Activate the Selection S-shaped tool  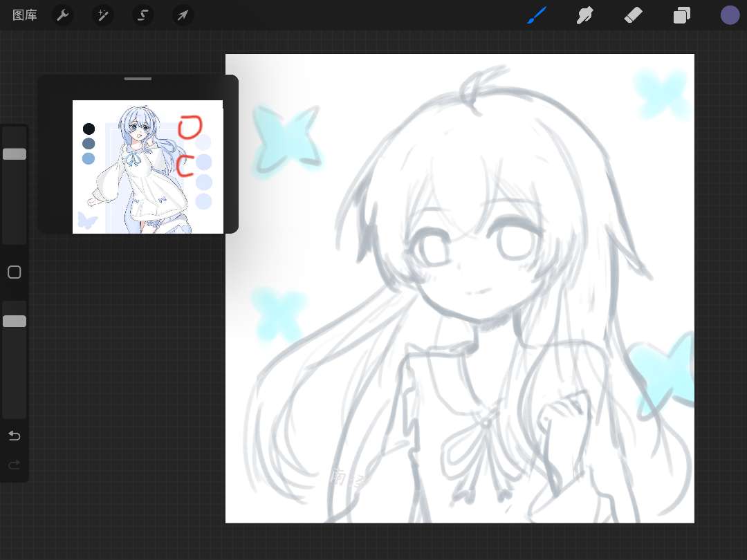point(143,15)
